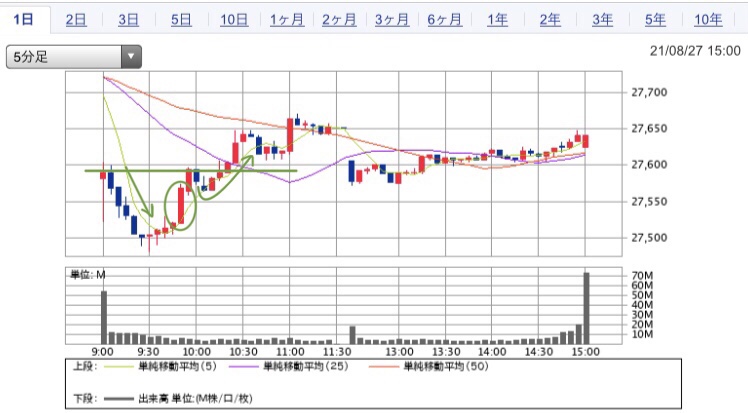Click the 9:00 time axis label
The width and height of the screenshot is (748, 413).
pyautogui.click(x=103, y=352)
